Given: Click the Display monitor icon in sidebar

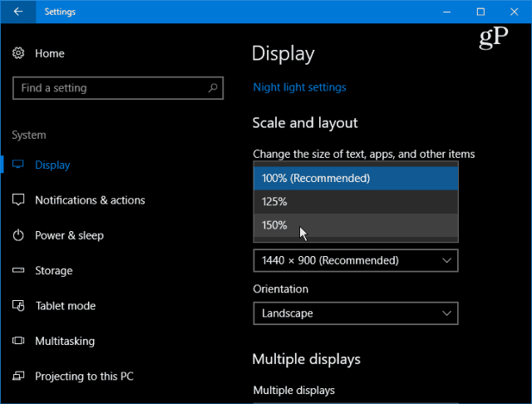Looking at the screenshot, I should (18, 165).
